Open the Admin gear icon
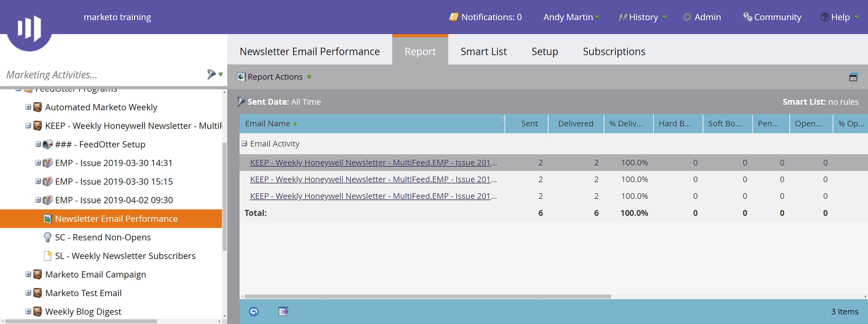The image size is (868, 324). click(x=687, y=17)
